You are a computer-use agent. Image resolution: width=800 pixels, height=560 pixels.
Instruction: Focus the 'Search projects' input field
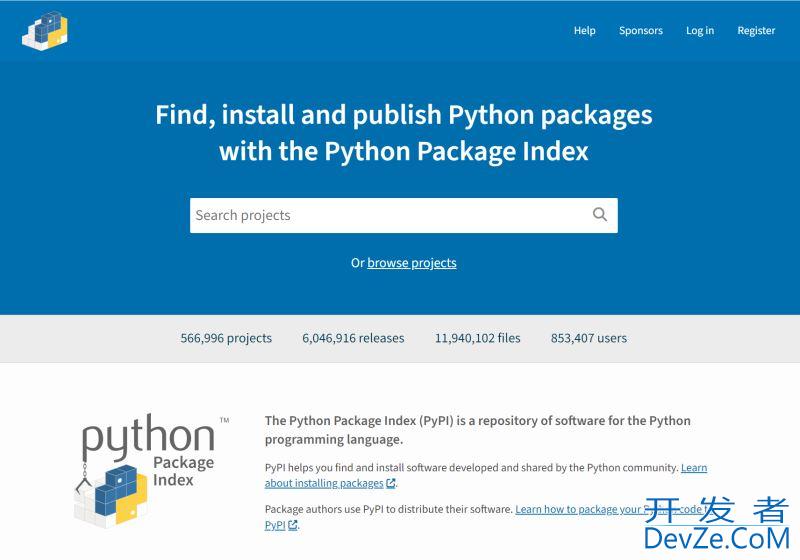click(x=385, y=215)
